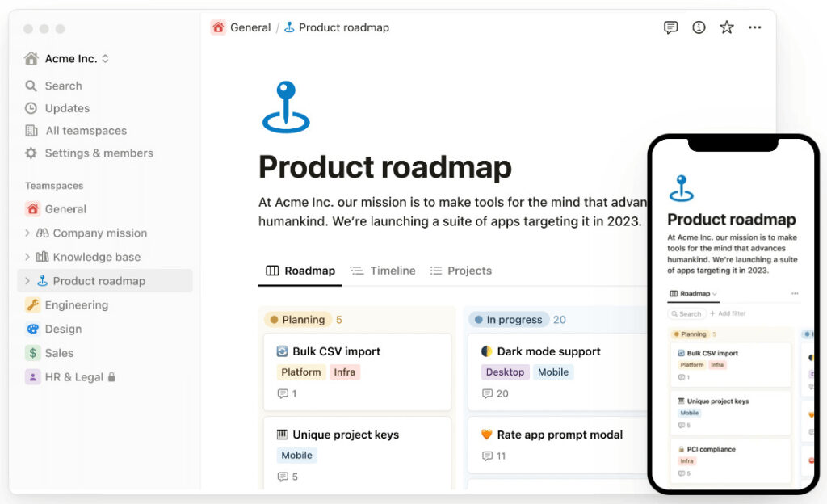The height and width of the screenshot is (504, 827).
Task: Click the mobile Search field
Action: coord(687,313)
